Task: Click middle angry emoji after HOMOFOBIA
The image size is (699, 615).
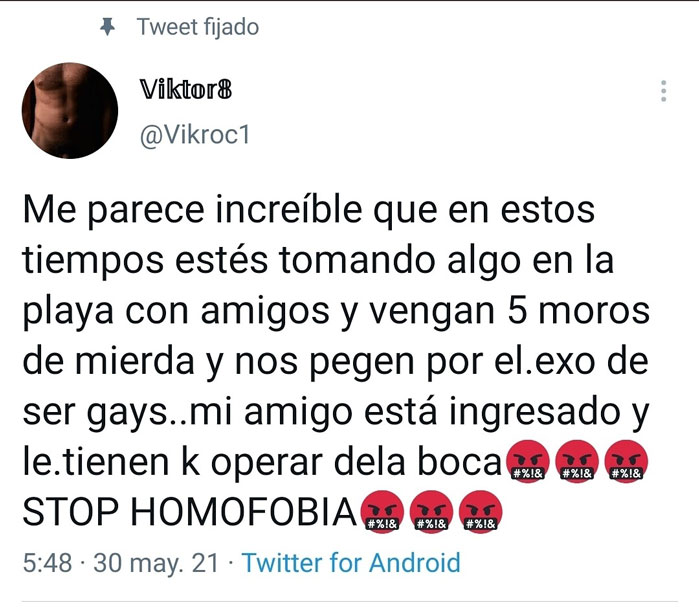Action: pyautogui.click(x=431, y=512)
